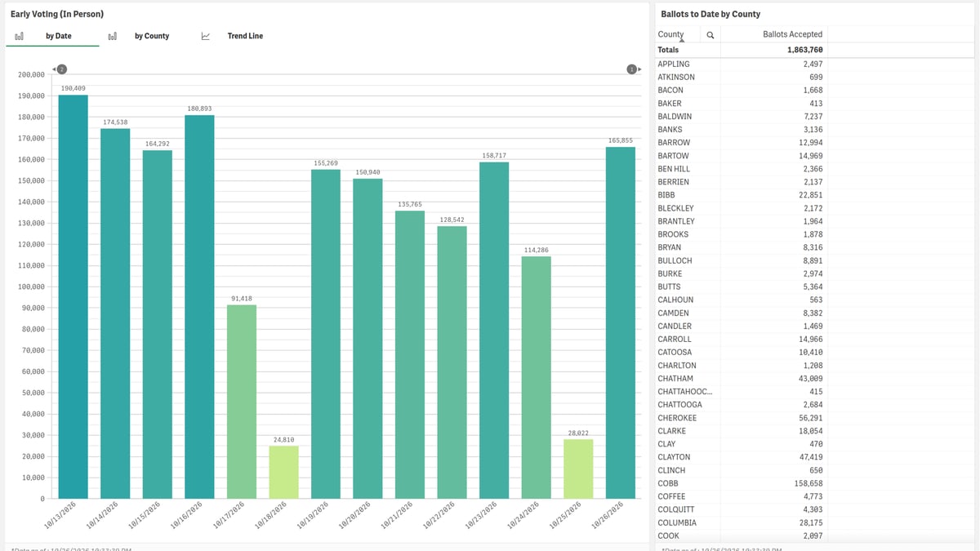Sort by the County column header
980x551 pixels.
[678, 34]
